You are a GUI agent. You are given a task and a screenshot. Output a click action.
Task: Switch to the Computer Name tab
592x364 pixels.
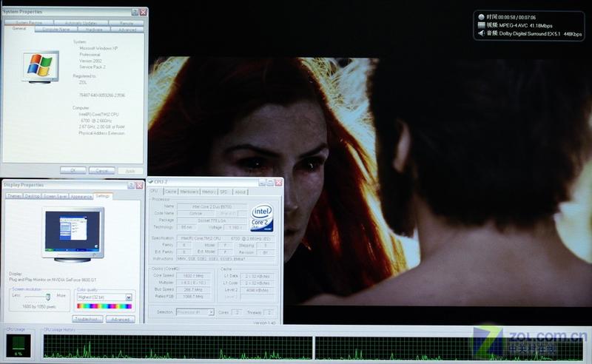(x=56, y=29)
